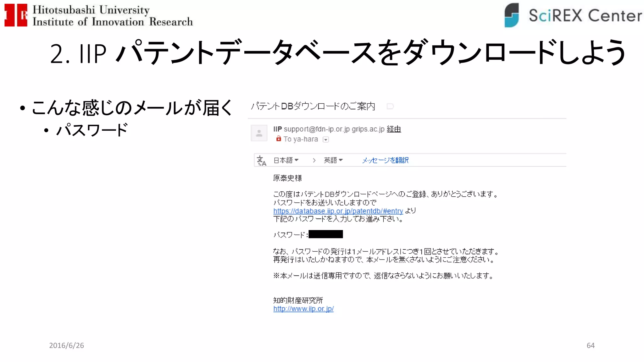This screenshot has width=644, height=362.
Task: Click the label tag icon beside the subject
Action: (x=390, y=107)
